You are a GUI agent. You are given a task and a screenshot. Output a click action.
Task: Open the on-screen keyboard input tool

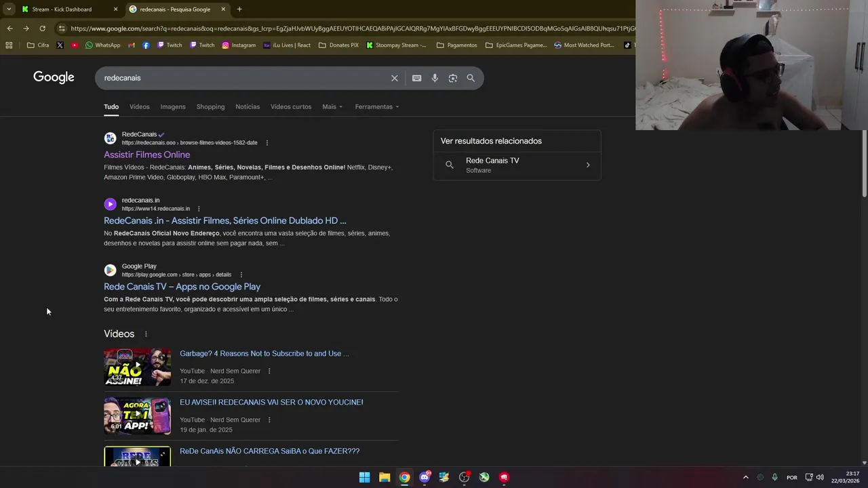[x=417, y=78]
